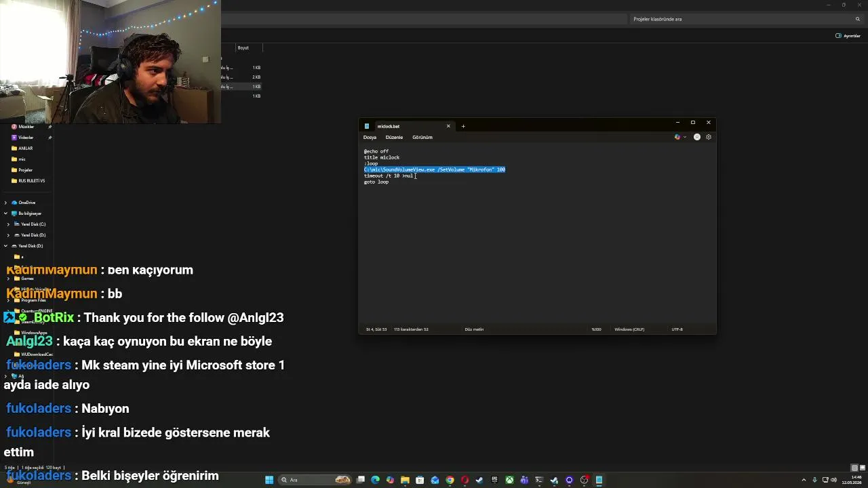Click Windows (CRLF) line ending indicator

629,329
